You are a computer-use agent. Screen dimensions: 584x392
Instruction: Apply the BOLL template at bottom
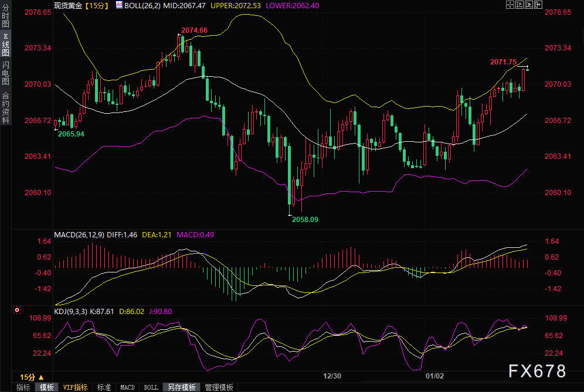point(151,387)
